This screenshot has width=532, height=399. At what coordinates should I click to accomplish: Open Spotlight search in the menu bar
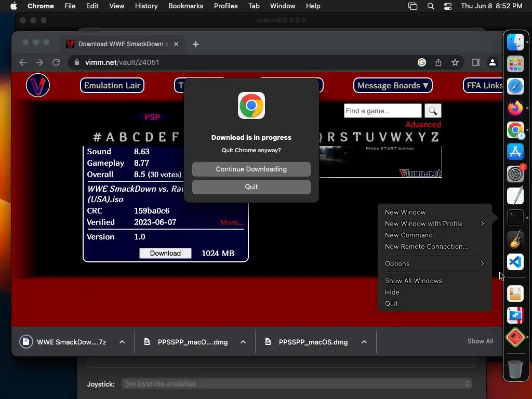tap(431, 6)
